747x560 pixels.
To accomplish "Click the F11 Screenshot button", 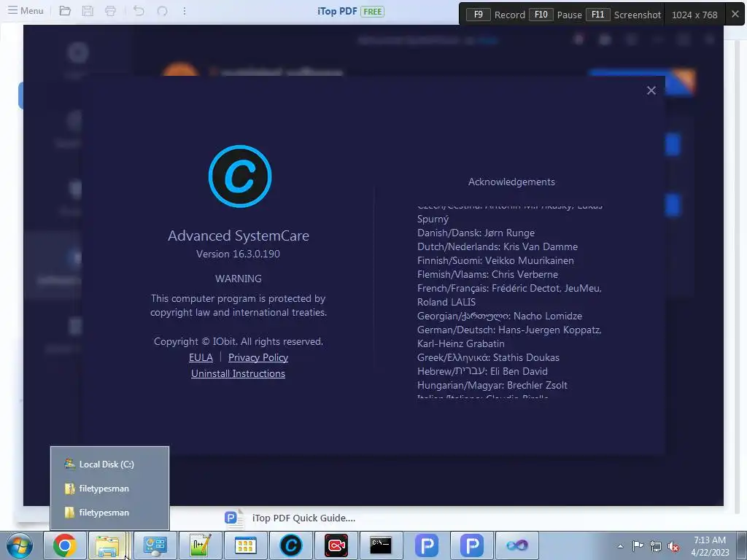I will pyautogui.click(x=624, y=15).
